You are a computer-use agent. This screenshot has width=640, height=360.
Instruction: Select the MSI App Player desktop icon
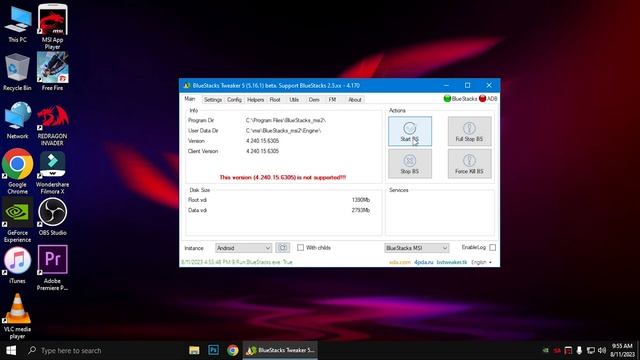click(x=53, y=27)
